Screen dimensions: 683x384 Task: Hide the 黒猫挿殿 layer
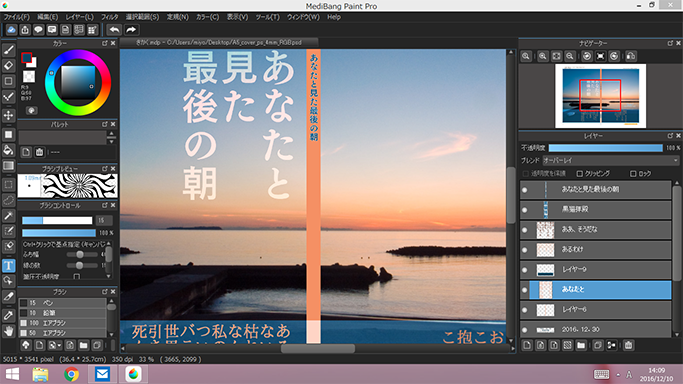[525, 209]
